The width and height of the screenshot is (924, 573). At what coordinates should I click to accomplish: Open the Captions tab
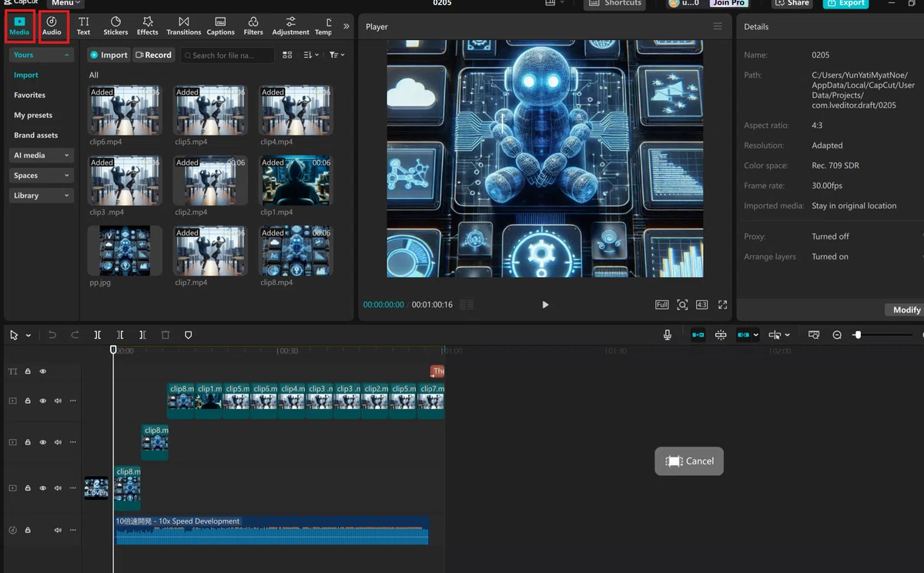pos(220,26)
